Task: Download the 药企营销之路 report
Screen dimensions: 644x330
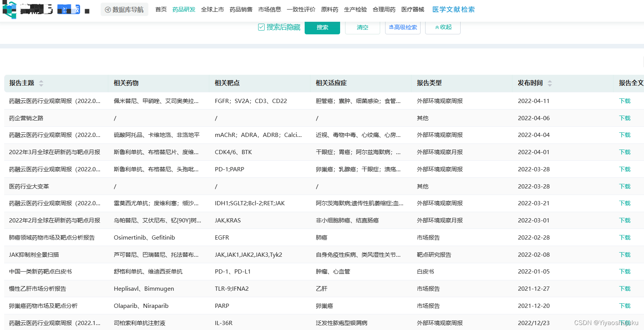Action: pos(625,118)
